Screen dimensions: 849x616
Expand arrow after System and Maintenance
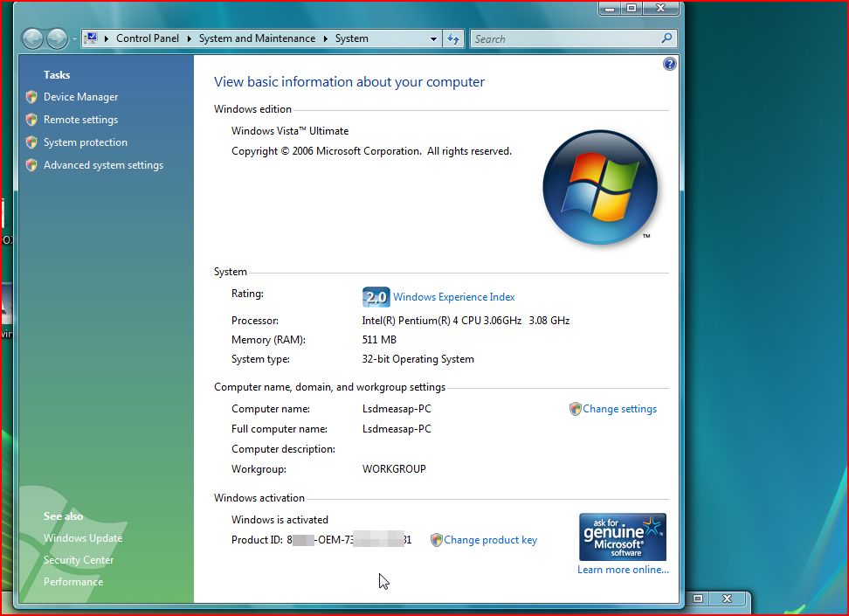point(326,38)
